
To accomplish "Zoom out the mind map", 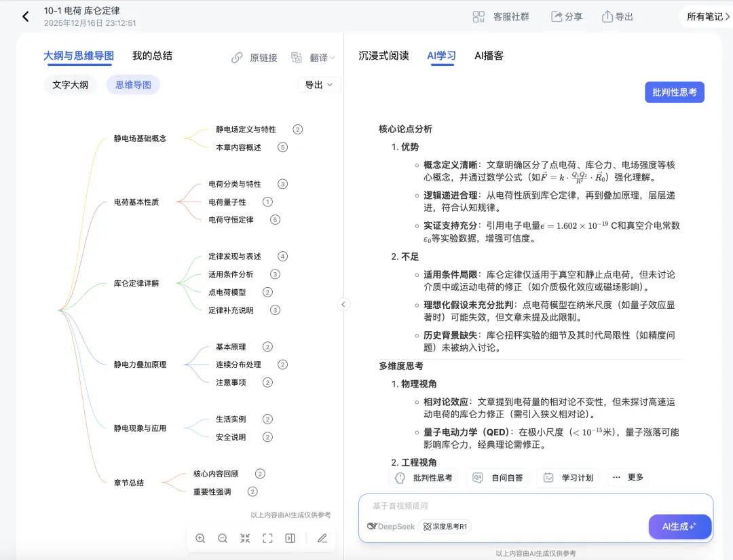I will tap(223, 538).
